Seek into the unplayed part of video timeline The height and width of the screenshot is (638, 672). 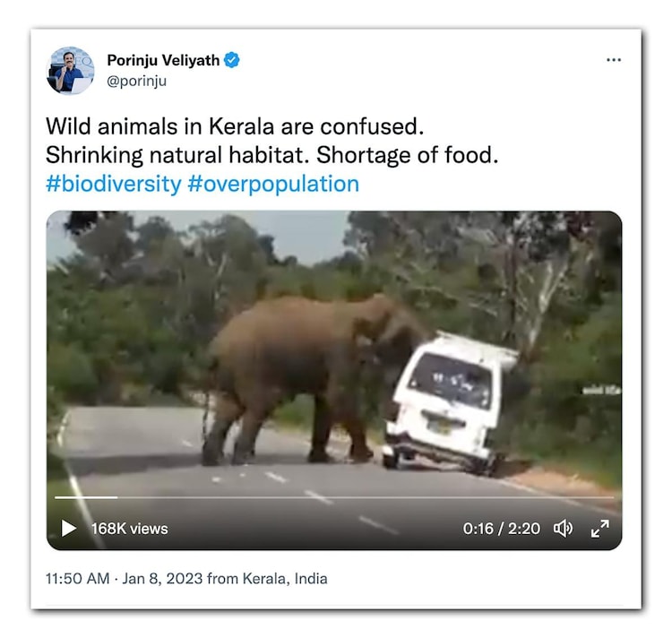point(358,497)
